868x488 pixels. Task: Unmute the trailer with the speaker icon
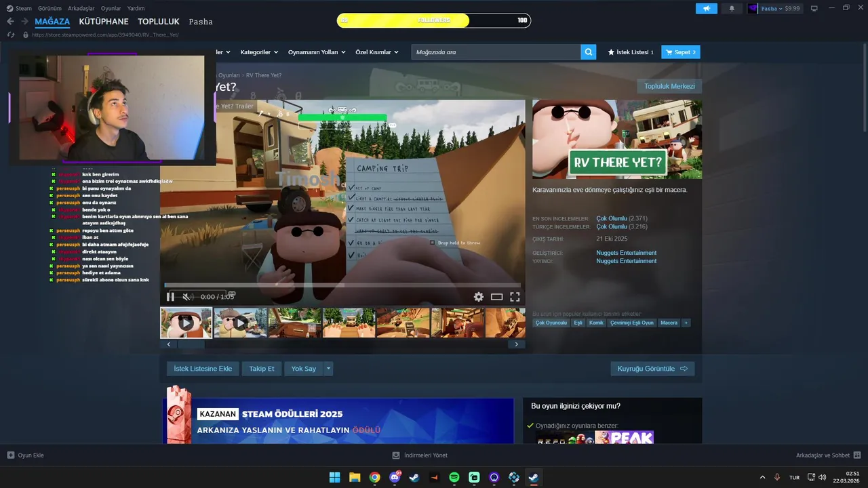pos(187,297)
